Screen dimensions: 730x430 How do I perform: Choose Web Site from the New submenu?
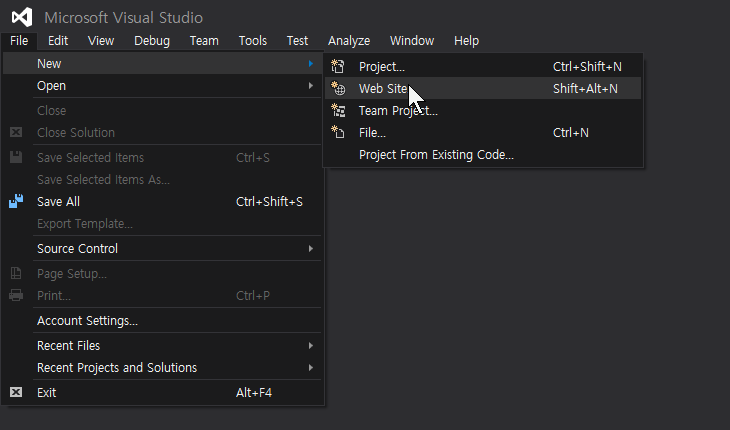tap(483, 88)
